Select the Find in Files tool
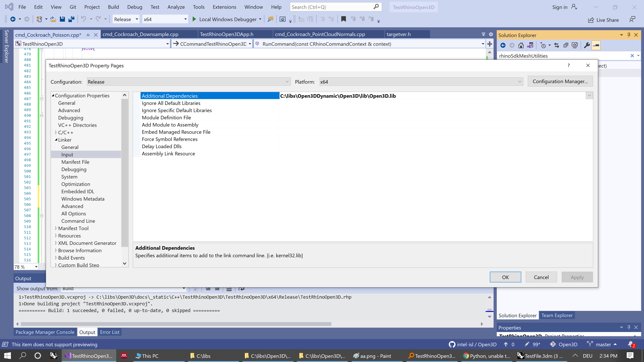The width and height of the screenshot is (644, 362). 270,19
